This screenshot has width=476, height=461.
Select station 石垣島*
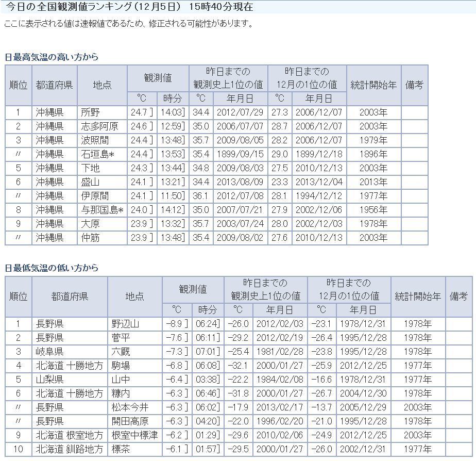(97, 154)
